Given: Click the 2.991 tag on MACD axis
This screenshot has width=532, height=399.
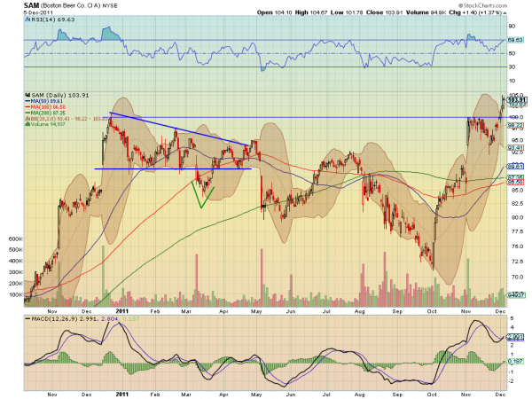Looking at the screenshot, I should 516,337.
